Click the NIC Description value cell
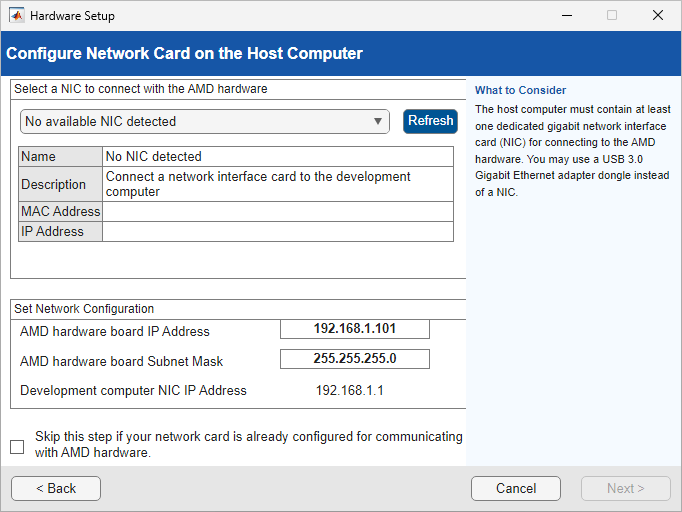 pyautogui.click(x=278, y=184)
